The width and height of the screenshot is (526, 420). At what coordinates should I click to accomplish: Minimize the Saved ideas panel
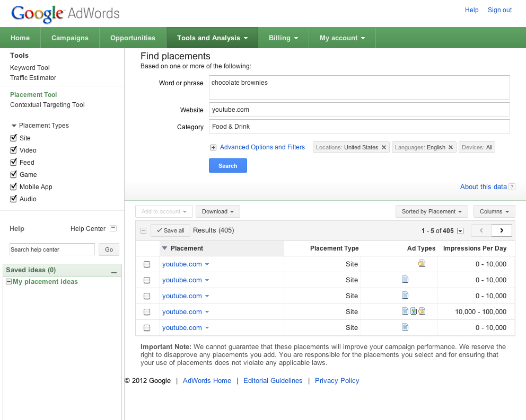click(113, 272)
